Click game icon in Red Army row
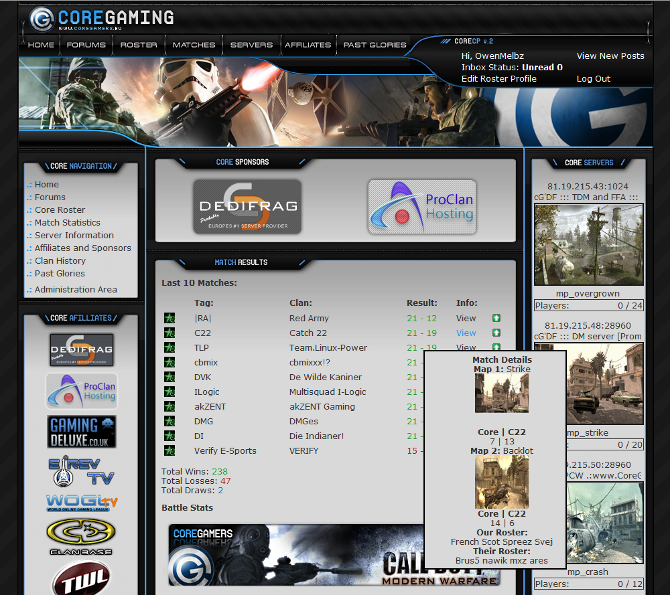The height and width of the screenshot is (595, 670). coord(170,318)
